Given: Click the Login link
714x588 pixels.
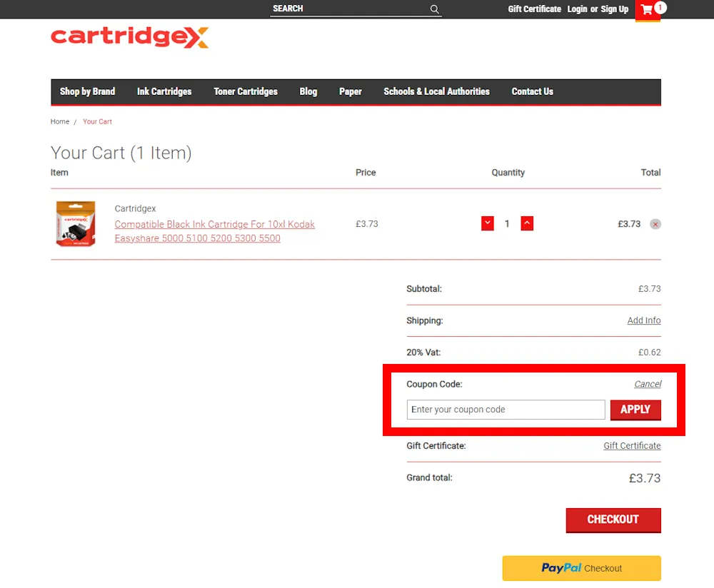Looking at the screenshot, I should [577, 9].
